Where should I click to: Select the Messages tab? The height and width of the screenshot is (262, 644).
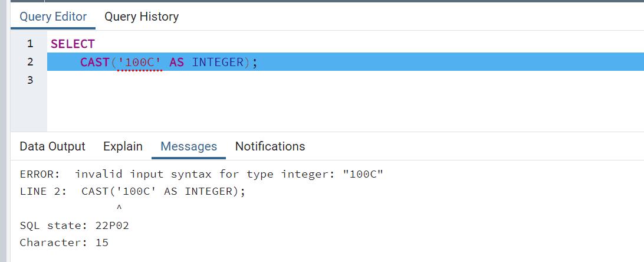point(189,146)
